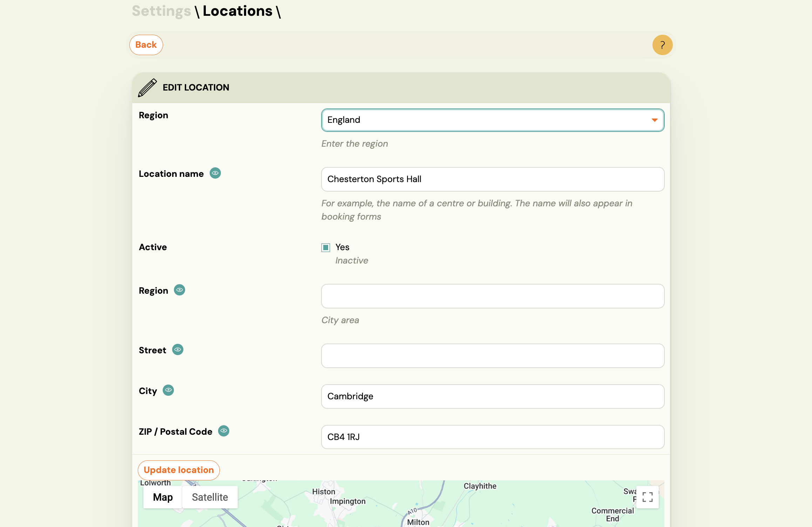Open the help question mark icon
This screenshot has height=527, width=812.
coord(662,45)
